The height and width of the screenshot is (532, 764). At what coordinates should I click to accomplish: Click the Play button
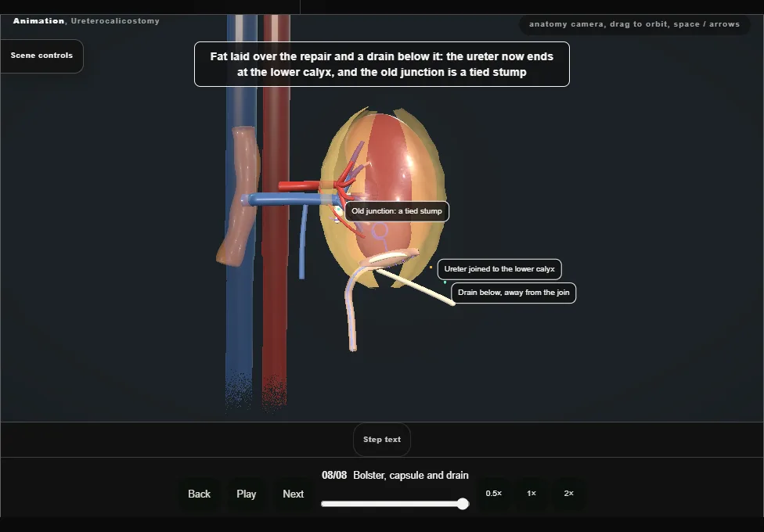point(247,494)
